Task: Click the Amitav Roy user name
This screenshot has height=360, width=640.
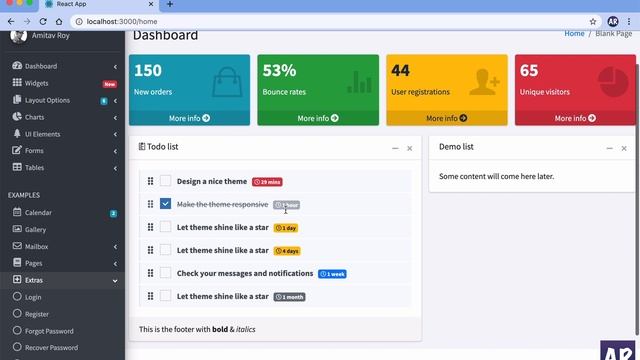Action: click(x=51, y=36)
